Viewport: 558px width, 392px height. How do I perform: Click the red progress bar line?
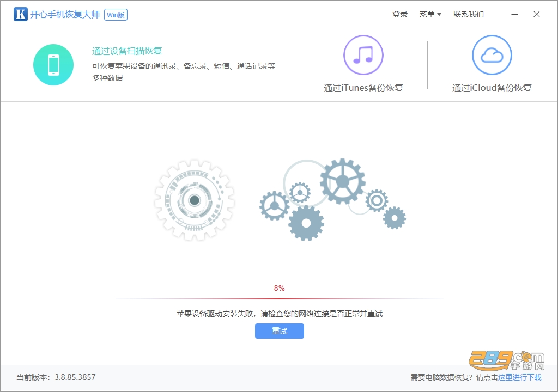click(280, 299)
